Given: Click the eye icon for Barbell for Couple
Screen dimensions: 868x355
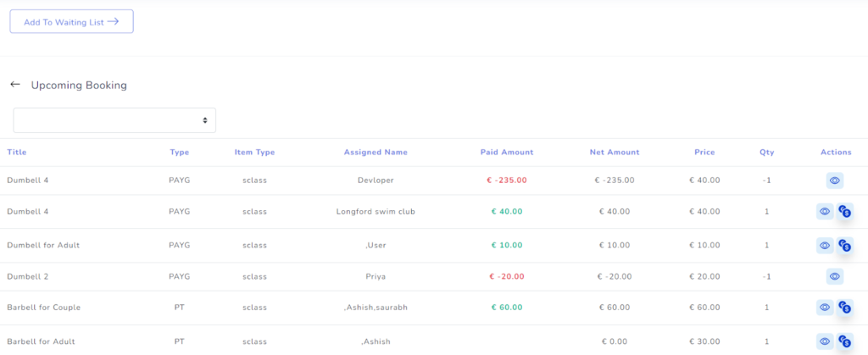Looking at the screenshot, I should click(824, 308).
